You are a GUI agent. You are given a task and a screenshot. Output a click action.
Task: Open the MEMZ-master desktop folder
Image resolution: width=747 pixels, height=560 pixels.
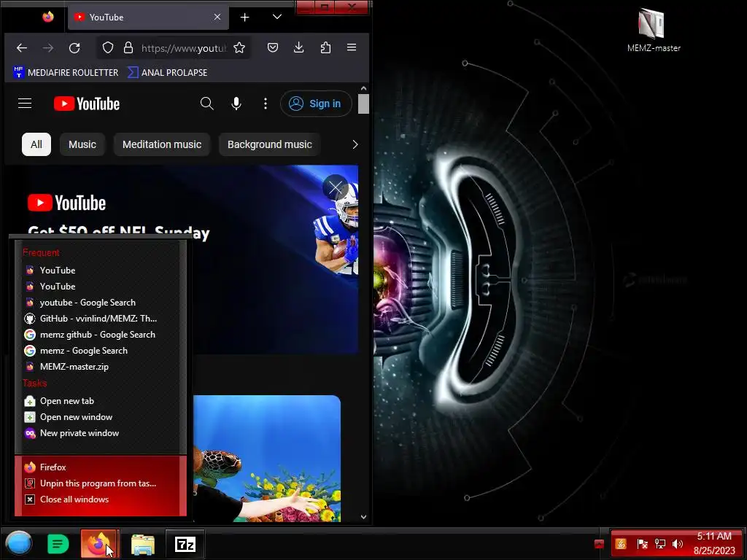pos(654,31)
